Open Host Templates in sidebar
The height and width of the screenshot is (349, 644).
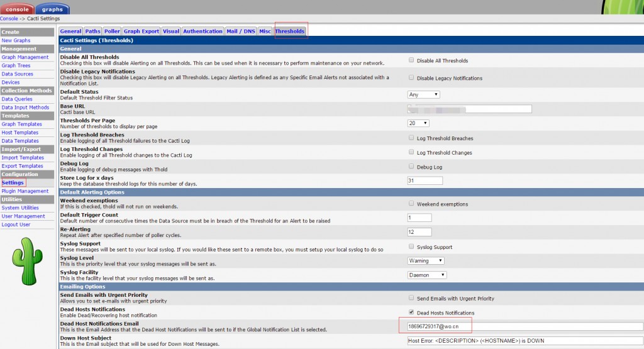tap(20, 133)
